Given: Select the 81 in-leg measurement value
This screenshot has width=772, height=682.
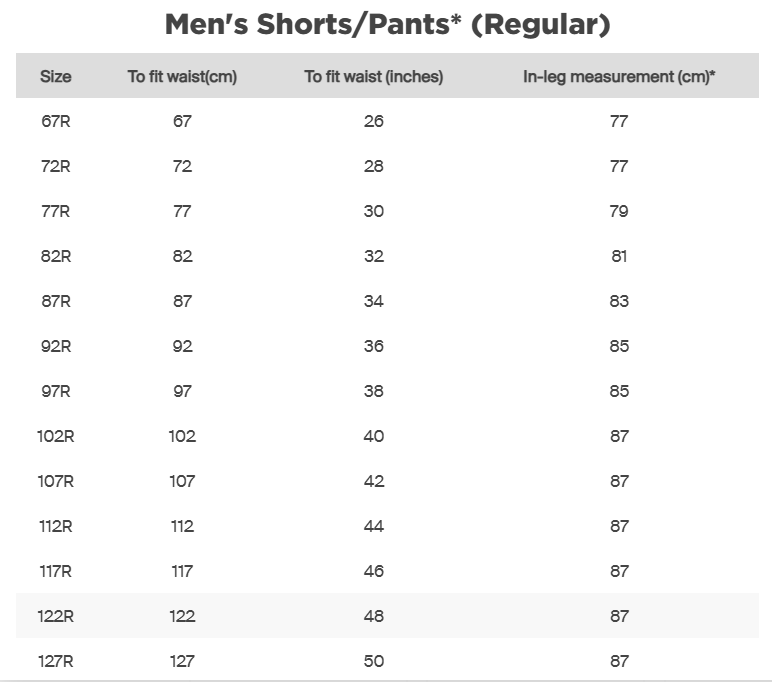Looking at the screenshot, I should click(619, 257).
